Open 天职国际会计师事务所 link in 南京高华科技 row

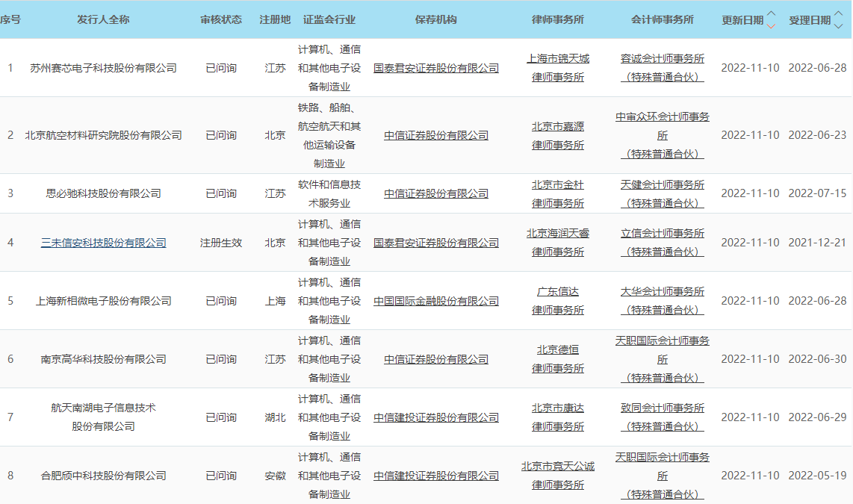[x=662, y=359]
